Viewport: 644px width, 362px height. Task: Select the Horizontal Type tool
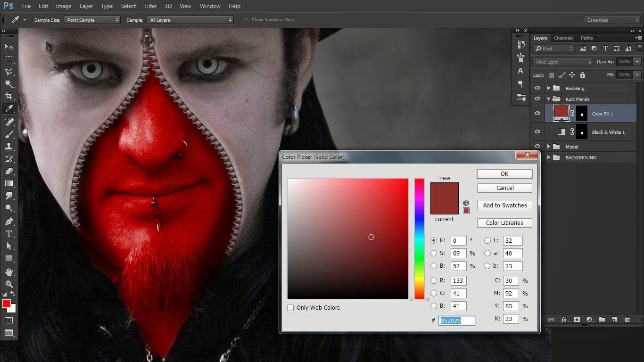[9, 234]
